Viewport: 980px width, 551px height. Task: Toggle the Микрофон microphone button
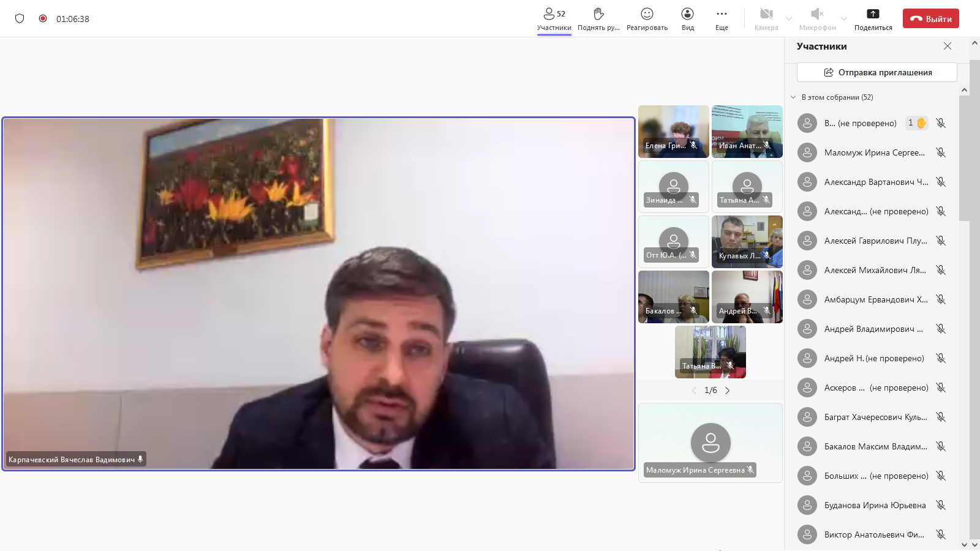coord(817,14)
